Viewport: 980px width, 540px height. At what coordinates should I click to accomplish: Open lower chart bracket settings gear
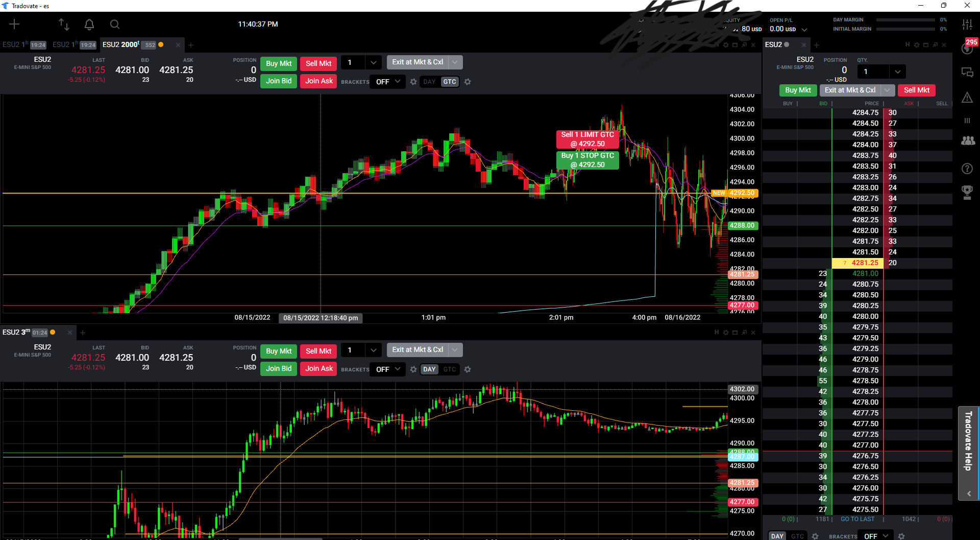[413, 369]
